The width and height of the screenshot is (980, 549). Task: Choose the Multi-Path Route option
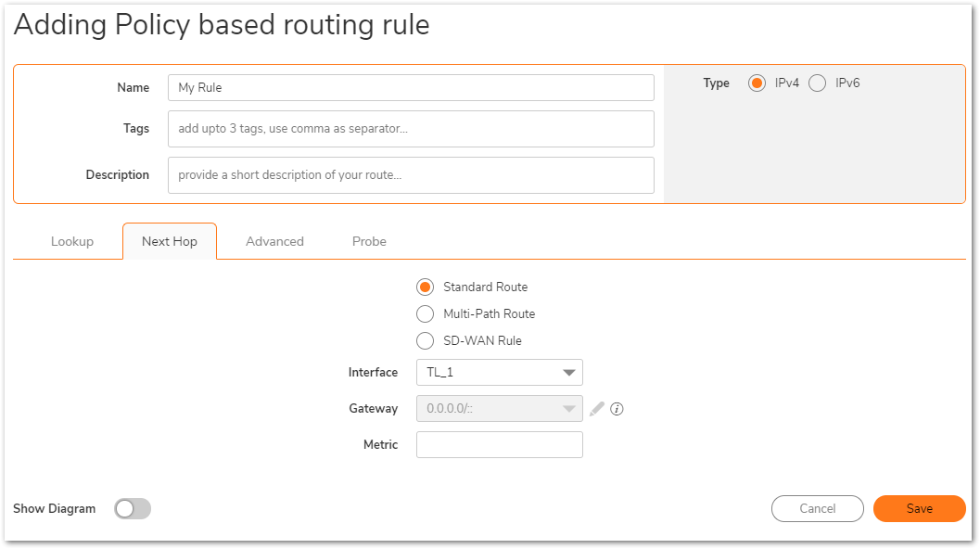pyautogui.click(x=425, y=313)
